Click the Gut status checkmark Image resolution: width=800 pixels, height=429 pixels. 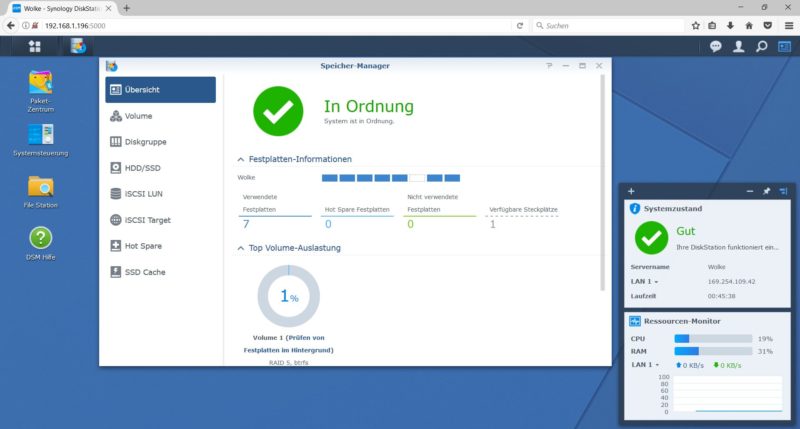click(651, 238)
